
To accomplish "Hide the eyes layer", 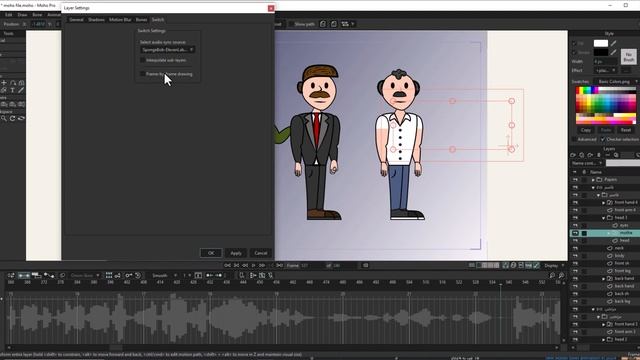I will 575,225.
